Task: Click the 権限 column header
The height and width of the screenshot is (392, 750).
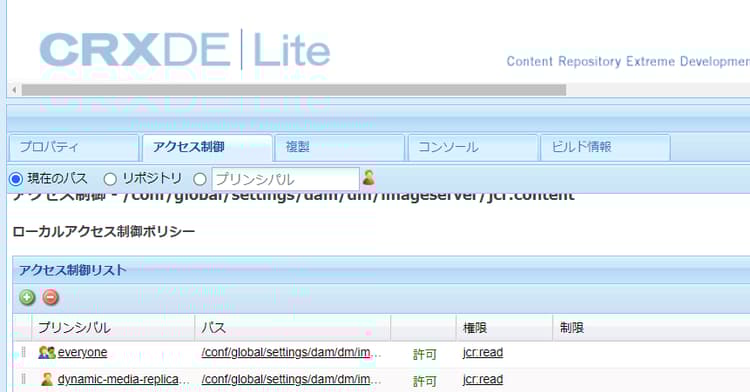Action: (504, 328)
